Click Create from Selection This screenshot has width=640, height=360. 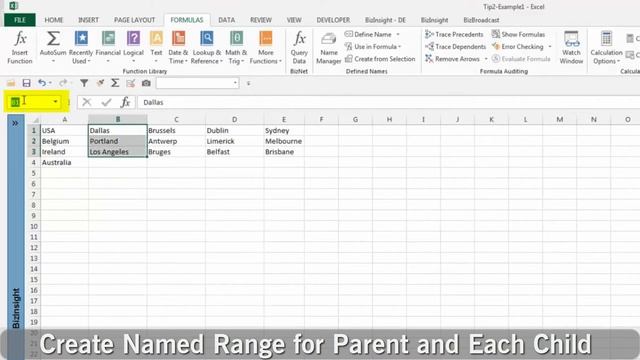click(380, 59)
